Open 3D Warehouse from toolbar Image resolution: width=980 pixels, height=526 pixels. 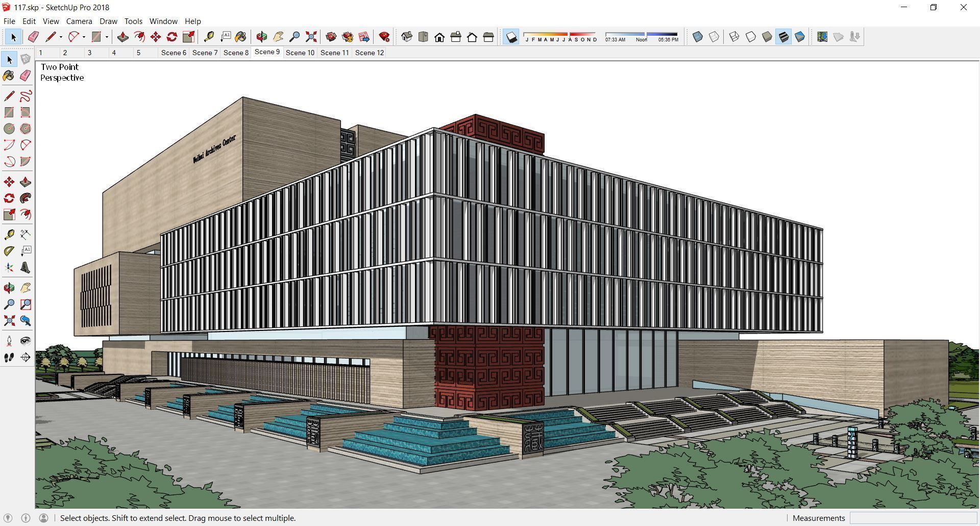[331, 37]
